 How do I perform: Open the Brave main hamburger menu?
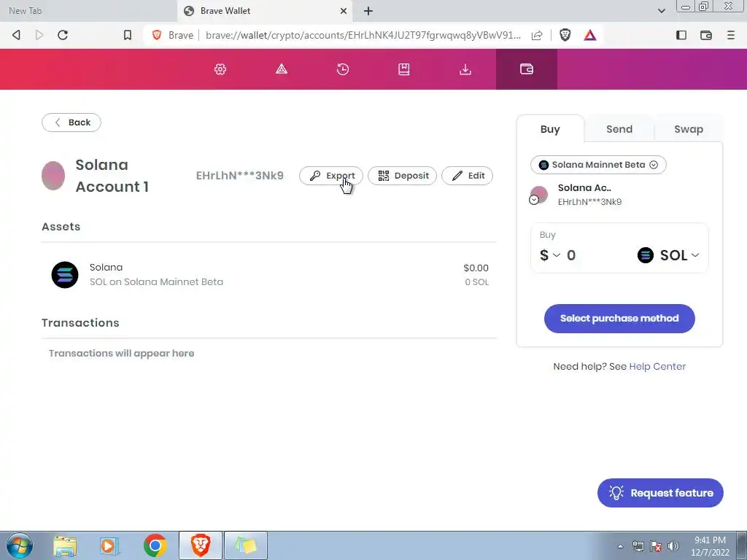731,35
